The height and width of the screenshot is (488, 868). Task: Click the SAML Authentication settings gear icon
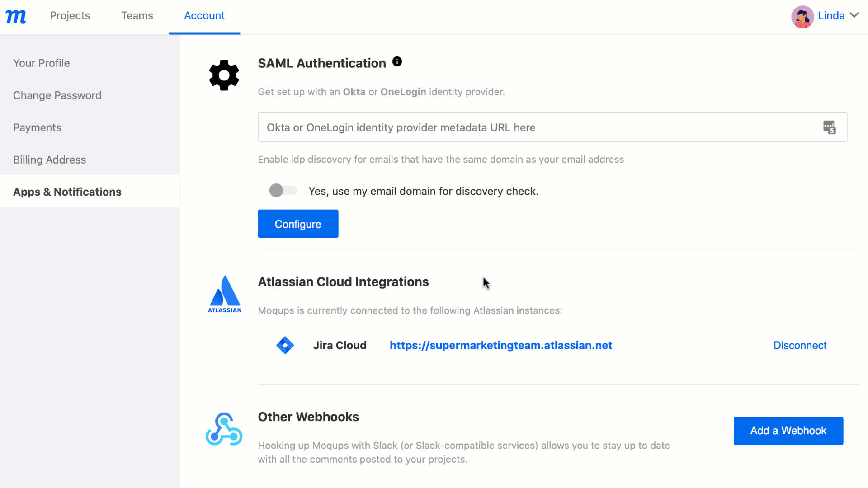coord(224,75)
